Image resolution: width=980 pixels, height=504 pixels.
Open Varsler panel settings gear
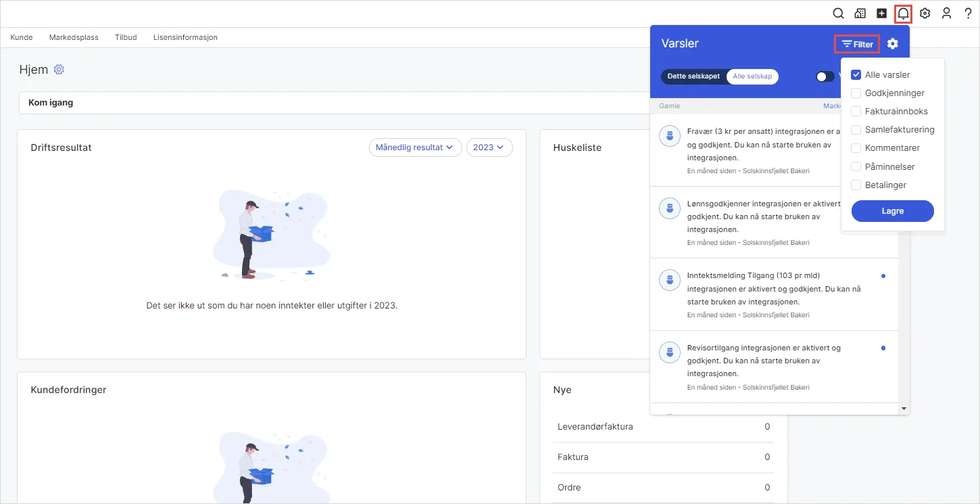click(x=893, y=44)
